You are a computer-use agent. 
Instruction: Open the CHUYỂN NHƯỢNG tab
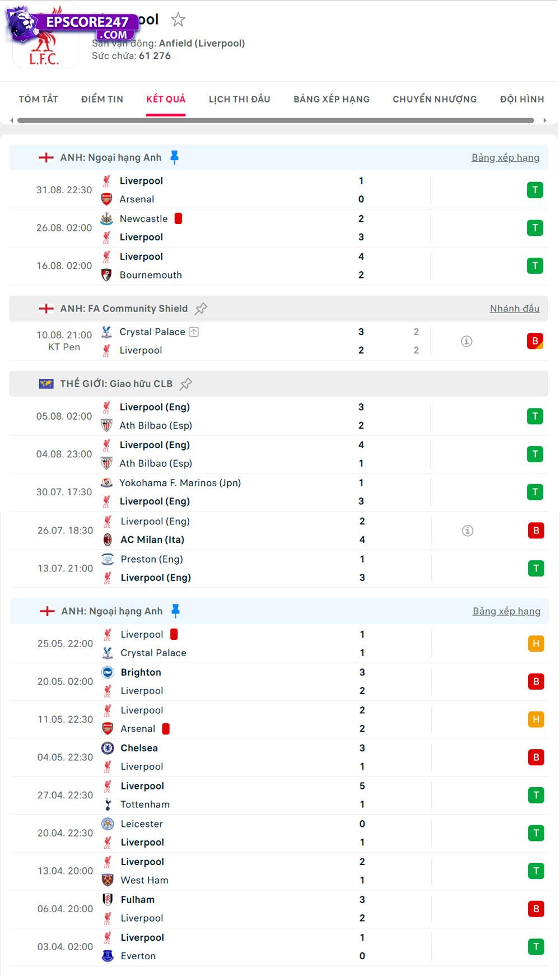coord(434,99)
